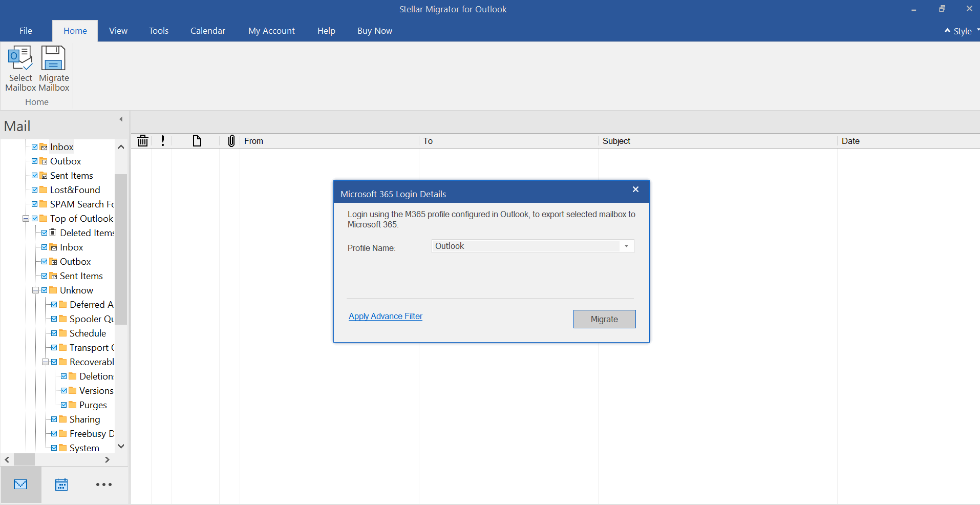
Task: Click the Migrate button in dialog
Action: point(604,319)
